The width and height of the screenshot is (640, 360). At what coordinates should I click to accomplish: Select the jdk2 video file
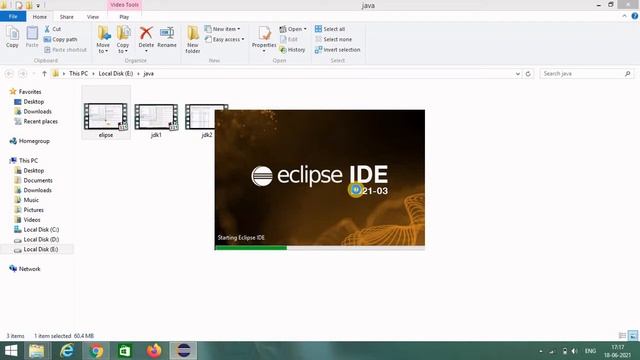click(200, 120)
